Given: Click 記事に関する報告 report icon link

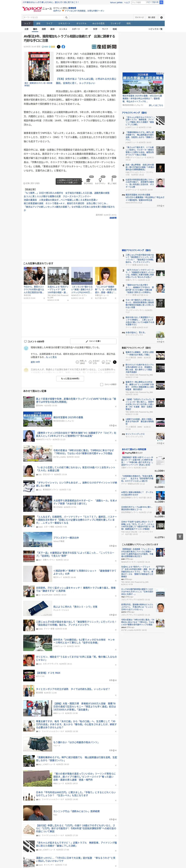Looking at the screenshot, I should click(32, 183).
